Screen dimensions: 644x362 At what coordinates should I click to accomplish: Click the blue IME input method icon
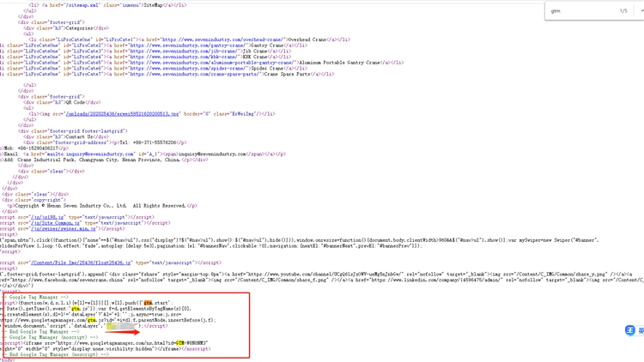tap(629, 330)
